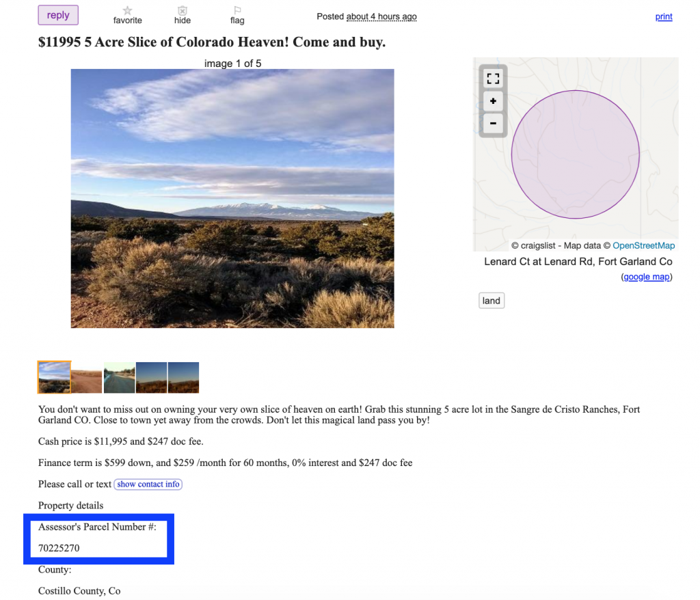Open the fourth thumbnail image
700x600 pixels.
pyautogui.click(x=151, y=378)
